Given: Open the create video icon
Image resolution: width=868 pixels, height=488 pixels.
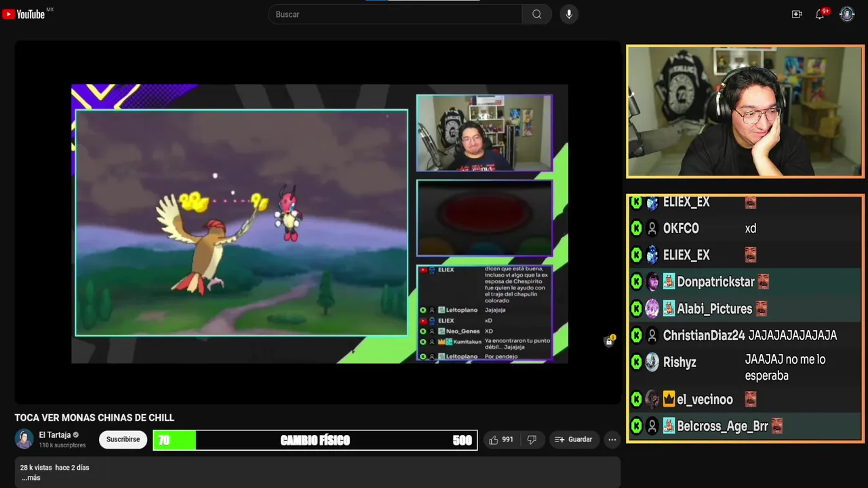Looking at the screenshot, I should (x=797, y=14).
